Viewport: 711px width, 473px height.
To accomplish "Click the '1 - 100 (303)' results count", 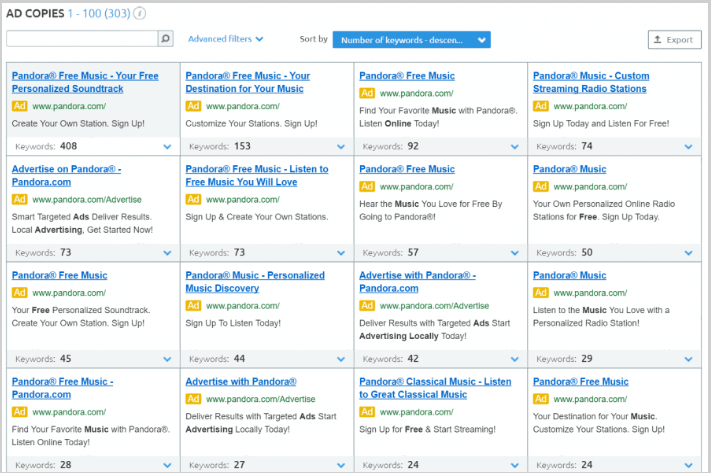I will coord(99,14).
